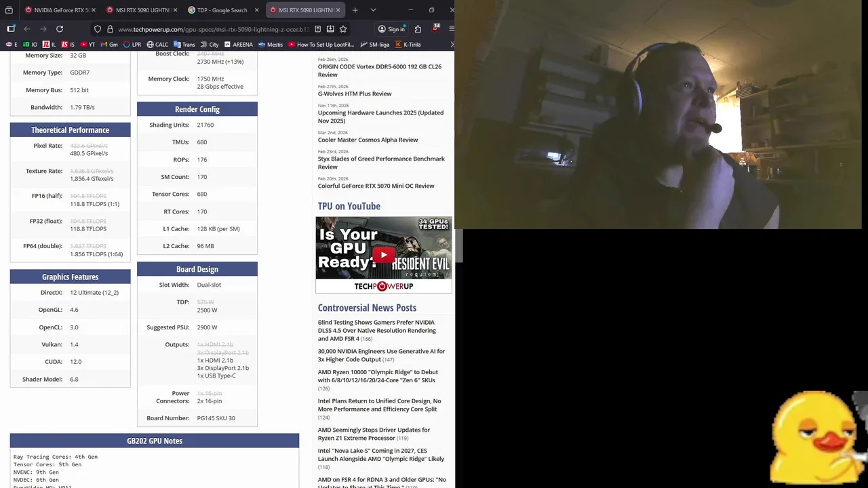Click the 2900 W Suggested PSU value

pyautogui.click(x=208, y=327)
